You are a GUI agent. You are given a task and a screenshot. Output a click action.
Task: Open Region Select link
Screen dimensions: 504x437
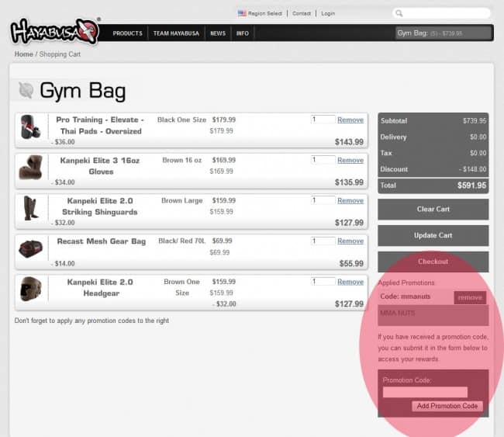click(265, 13)
